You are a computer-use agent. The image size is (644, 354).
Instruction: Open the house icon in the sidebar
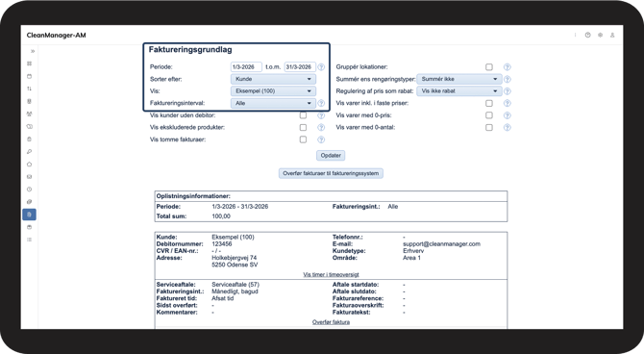tap(29, 164)
